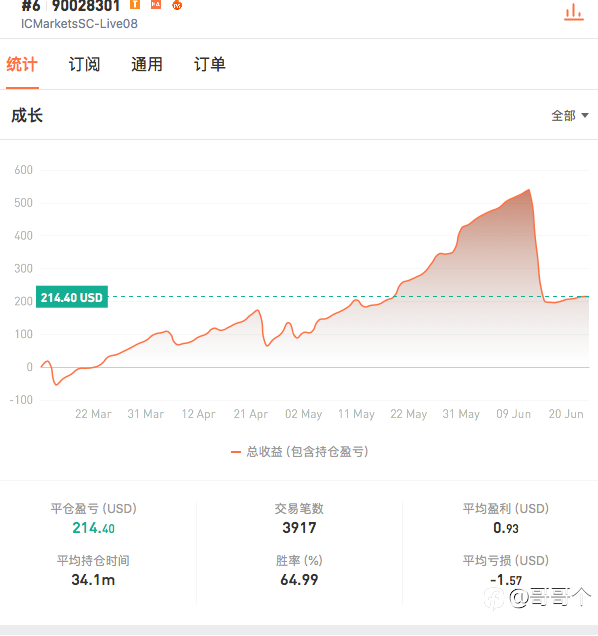Open the bar chart statistics icon

pyautogui.click(x=574, y=12)
